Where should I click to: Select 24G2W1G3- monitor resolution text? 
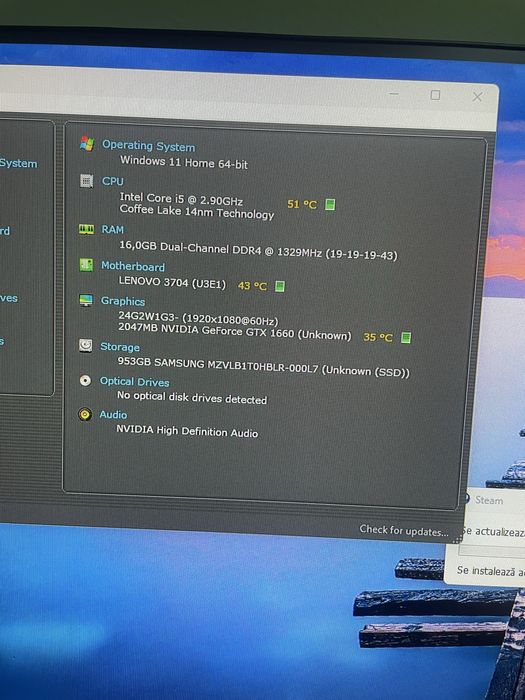198,318
